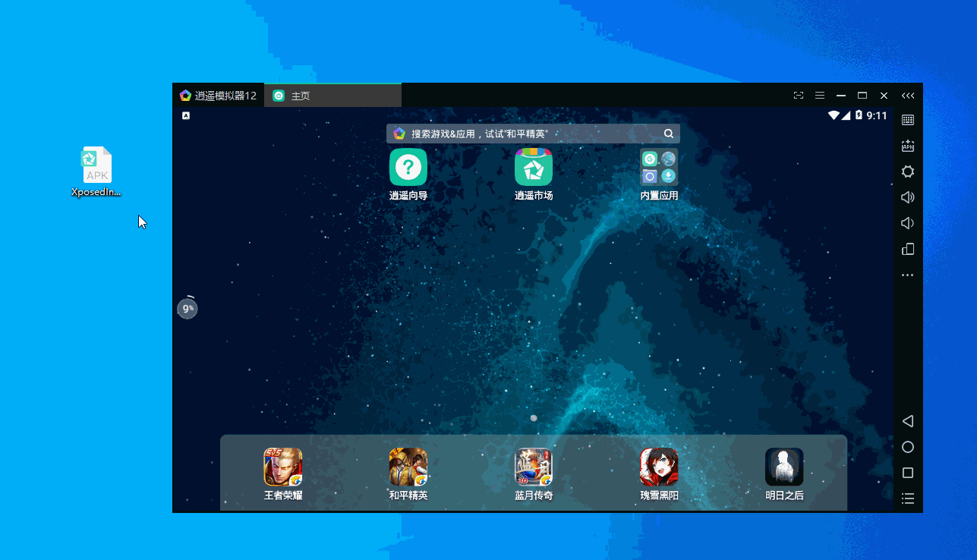Open the 逍遥市场 market app
Image resolution: width=977 pixels, height=560 pixels.
pyautogui.click(x=534, y=168)
